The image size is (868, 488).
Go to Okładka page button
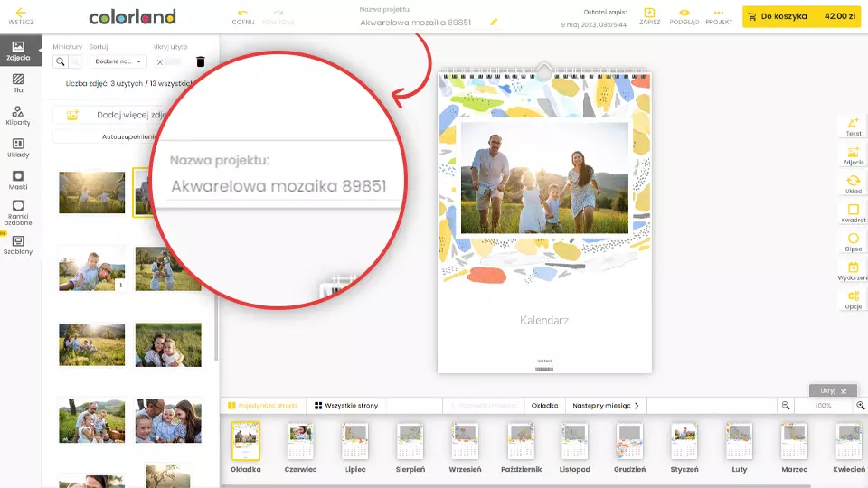pos(544,406)
